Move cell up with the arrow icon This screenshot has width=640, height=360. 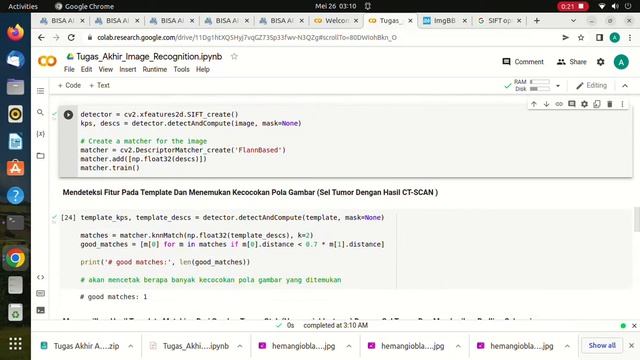[533, 104]
